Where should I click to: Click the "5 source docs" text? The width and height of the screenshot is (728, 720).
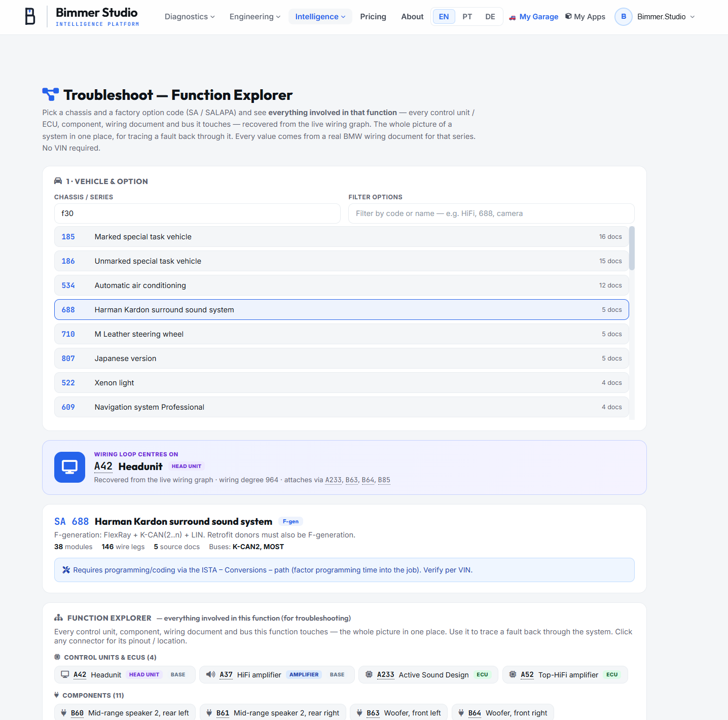(177, 547)
